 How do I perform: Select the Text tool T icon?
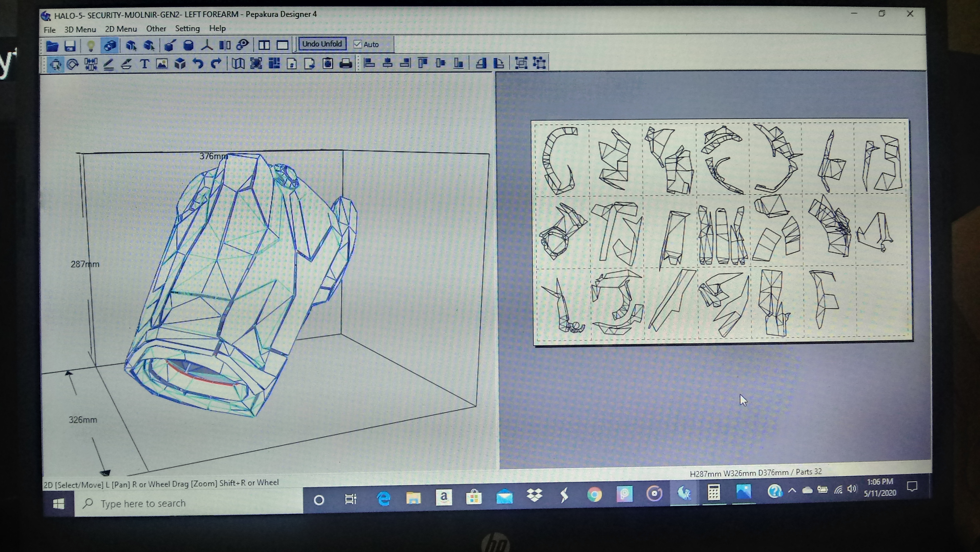click(x=144, y=64)
